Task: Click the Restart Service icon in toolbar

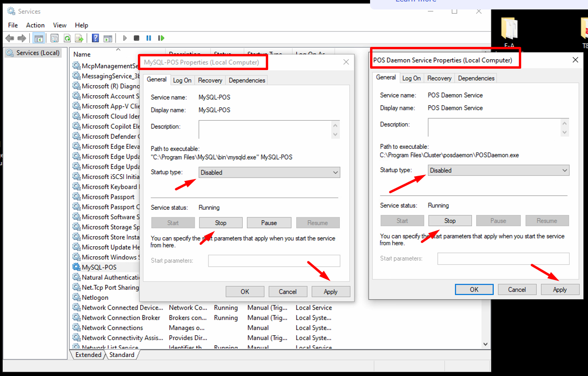Action: [162, 38]
